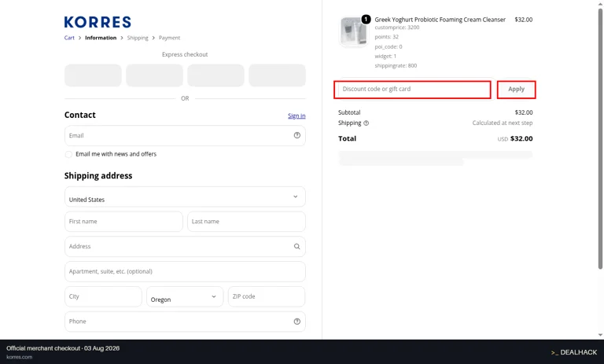The width and height of the screenshot is (604, 364).
Task: Click the Contact section heading
Action: pos(79,115)
